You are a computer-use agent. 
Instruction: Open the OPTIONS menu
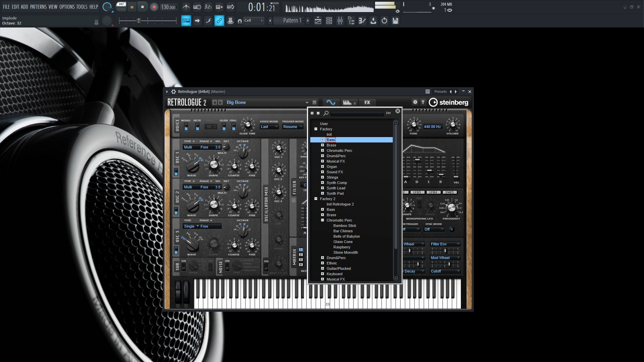pos(67,7)
